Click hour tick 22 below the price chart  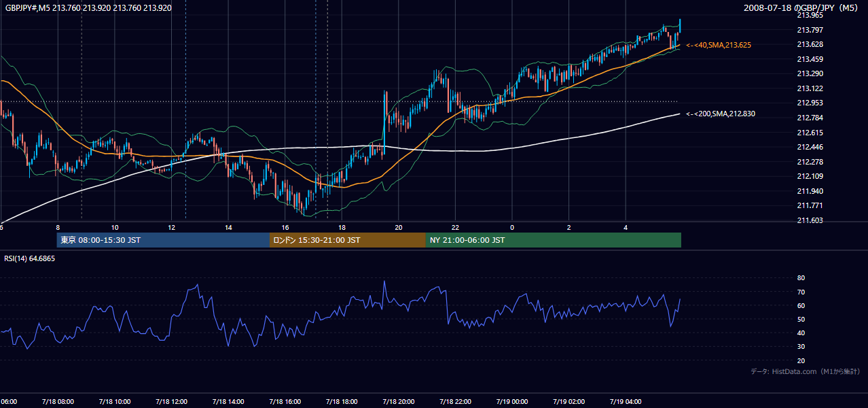coord(455,228)
